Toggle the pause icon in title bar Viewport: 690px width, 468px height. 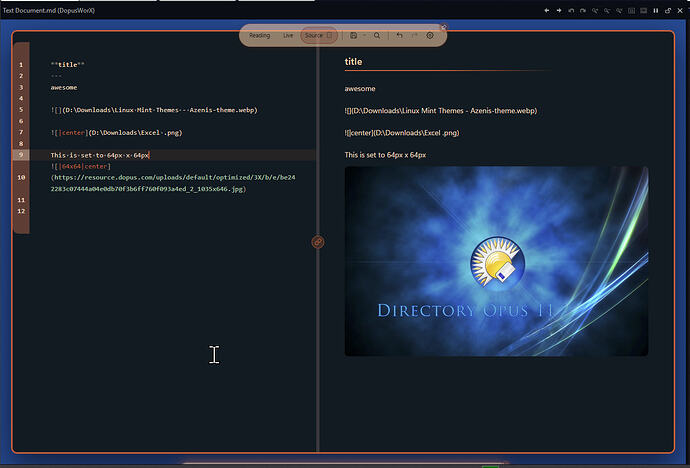pos(656,10)
